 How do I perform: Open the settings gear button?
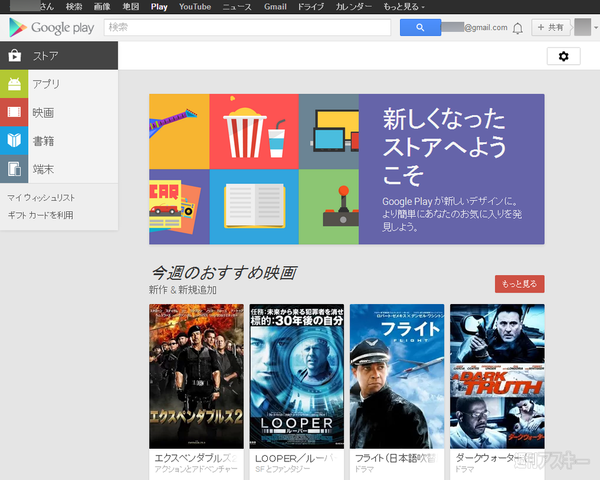[x=563, y=56]
